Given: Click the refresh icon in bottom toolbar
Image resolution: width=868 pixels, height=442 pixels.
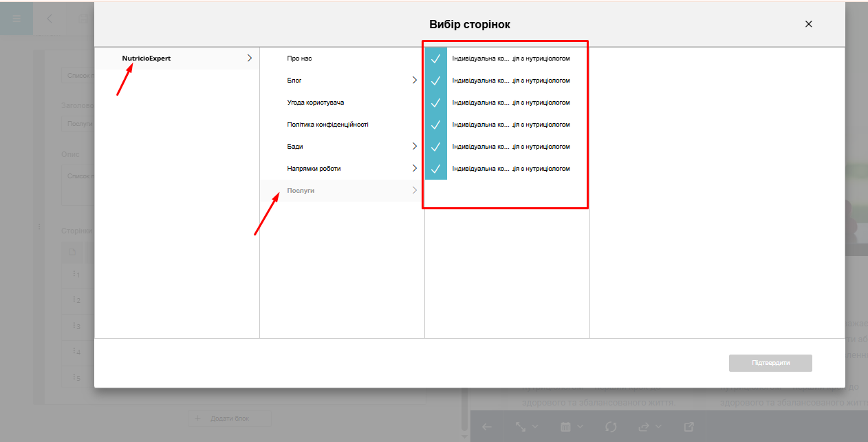Looking at the screenshot, I should [611, 427].
